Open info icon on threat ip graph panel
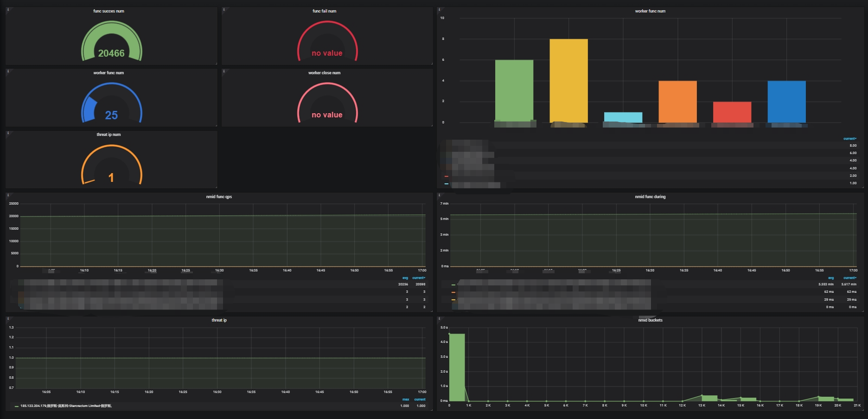The width and height of the screenshot is (868, 419). pyautogui.click(x=8, y=318)
